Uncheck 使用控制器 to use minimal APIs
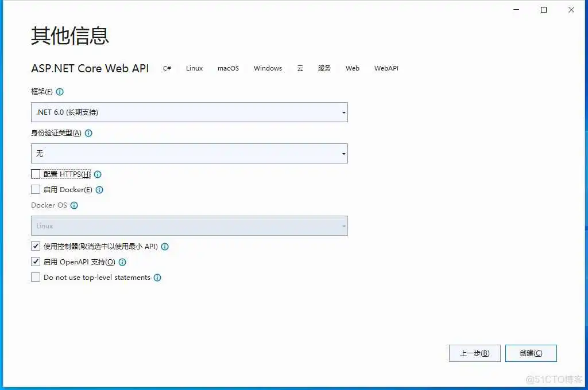Viewport: 588px width, 390px height. 35,246
